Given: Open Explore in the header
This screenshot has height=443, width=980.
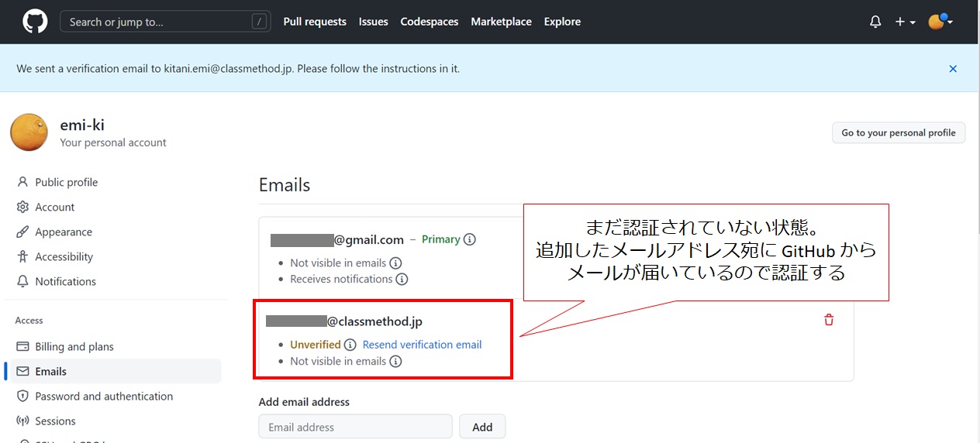Looking at the screenshot, I should point(562,22).
